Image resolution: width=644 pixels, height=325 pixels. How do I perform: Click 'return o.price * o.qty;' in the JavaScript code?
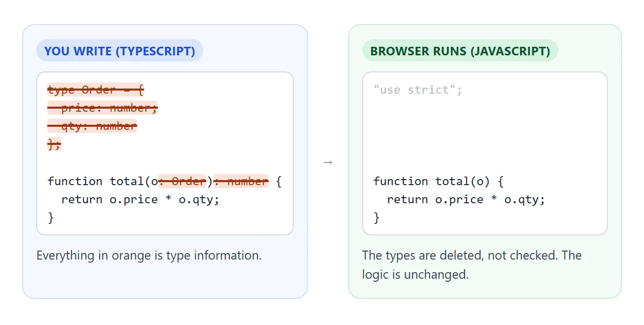466,199
